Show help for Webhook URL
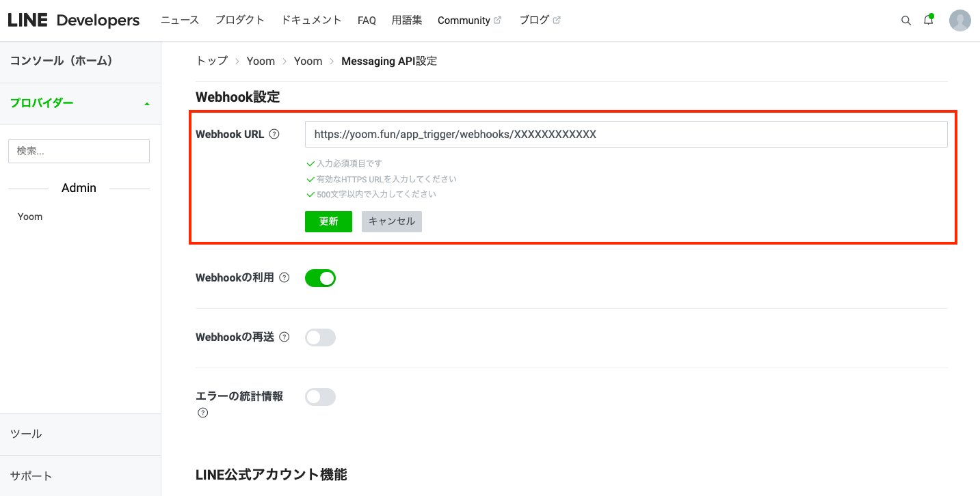The height and width of the screenshot is (496, 980). [274, 134]
